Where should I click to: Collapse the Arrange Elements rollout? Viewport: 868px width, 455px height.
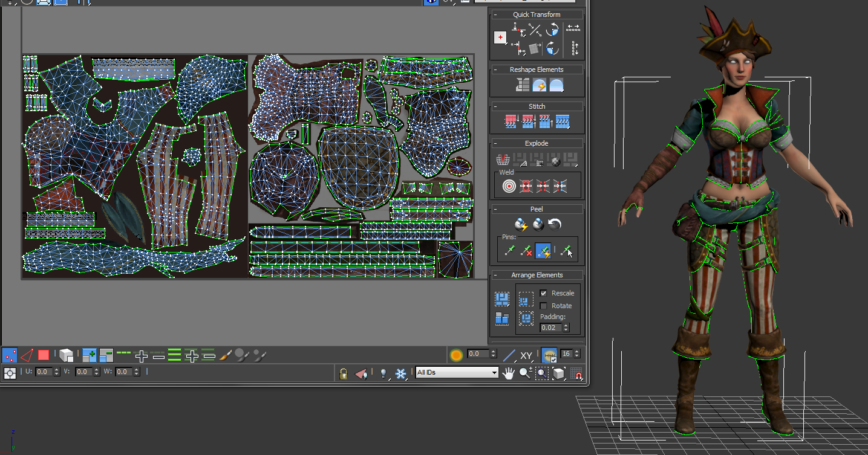(495, 275)
